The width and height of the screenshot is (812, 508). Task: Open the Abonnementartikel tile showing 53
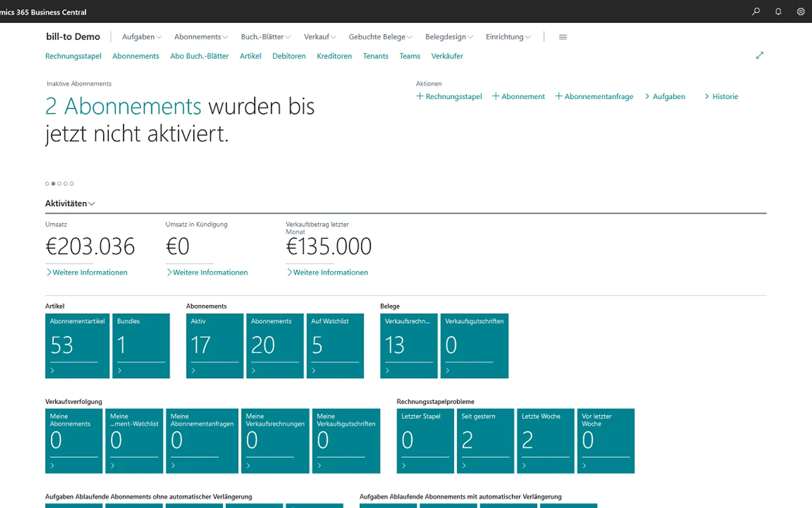click(77, 346)
